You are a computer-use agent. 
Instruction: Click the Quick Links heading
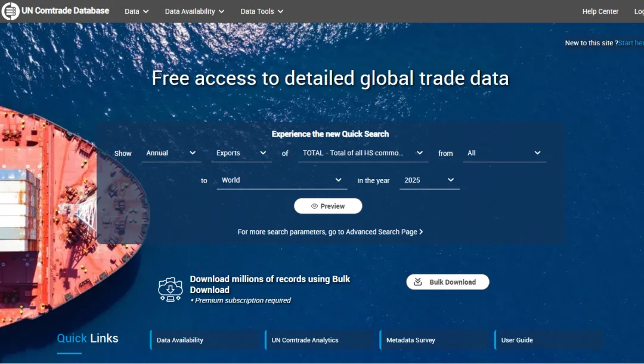88,338
